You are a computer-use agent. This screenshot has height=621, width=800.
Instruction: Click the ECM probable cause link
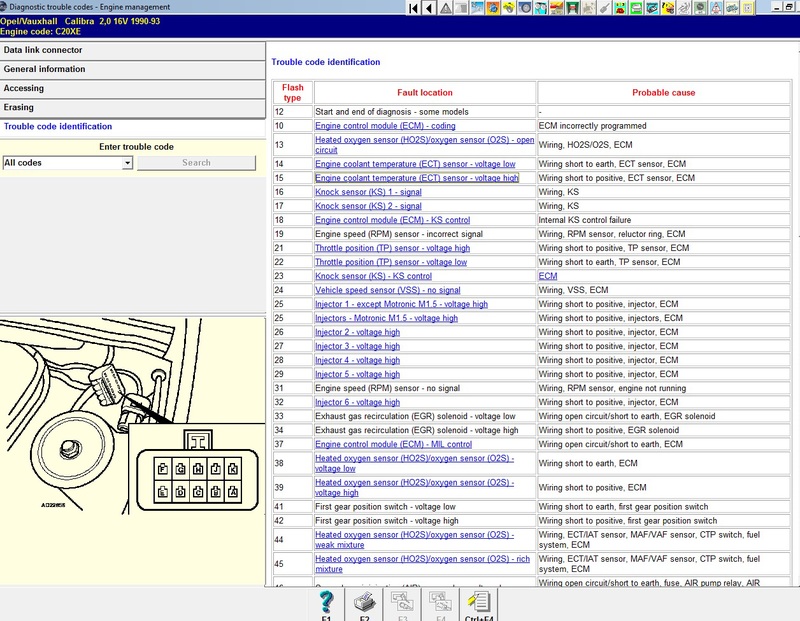click(x=548, y=276)
